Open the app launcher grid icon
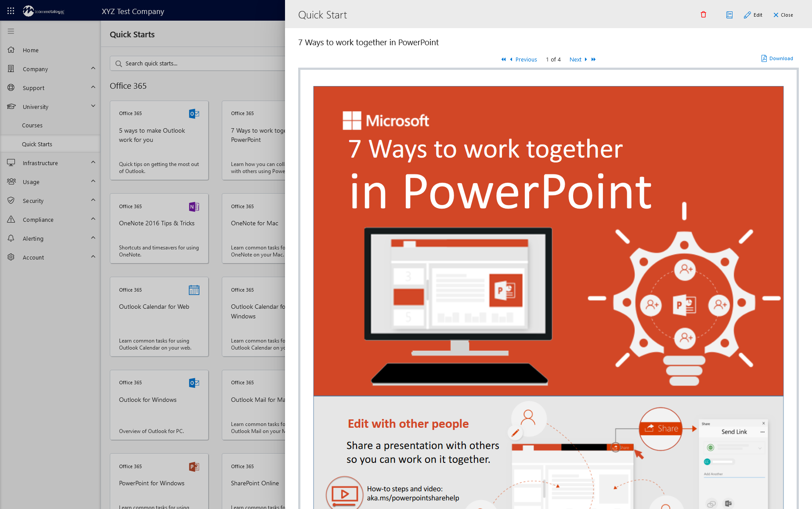The image size is (812, 509). 11,11
